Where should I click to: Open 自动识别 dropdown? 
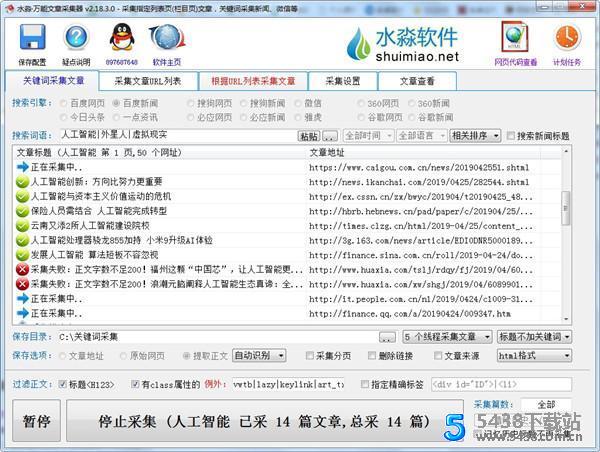pyautogui.click(x=259, y=356)
